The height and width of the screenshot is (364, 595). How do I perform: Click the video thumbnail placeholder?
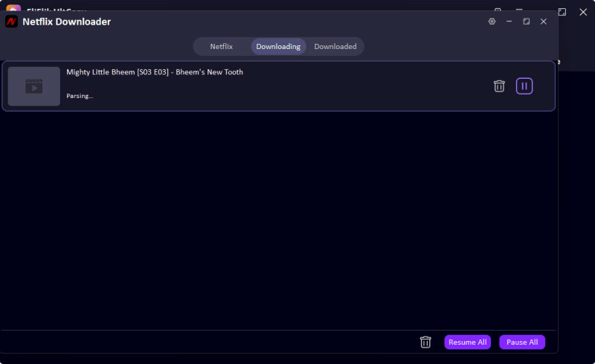tap(34, 86)
